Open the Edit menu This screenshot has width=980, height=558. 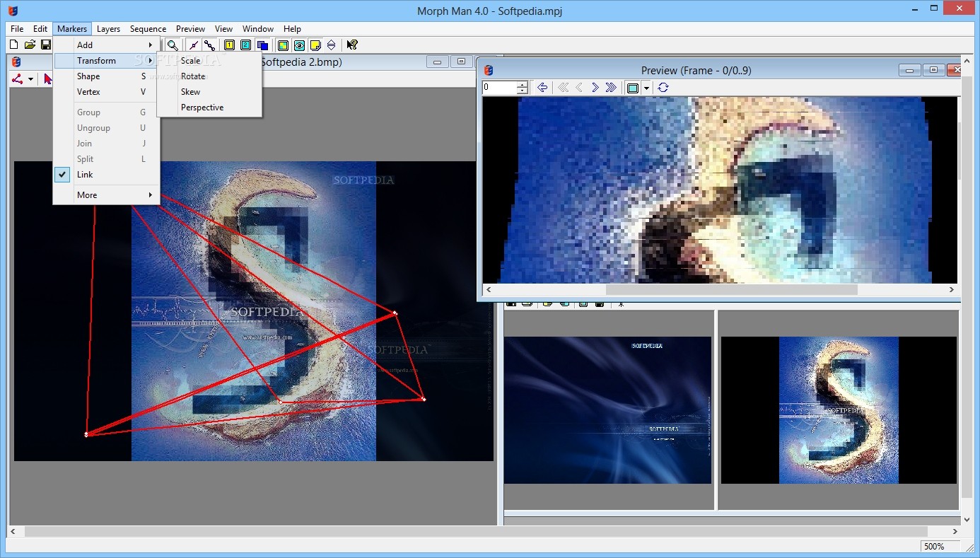[x=40, y=29]
